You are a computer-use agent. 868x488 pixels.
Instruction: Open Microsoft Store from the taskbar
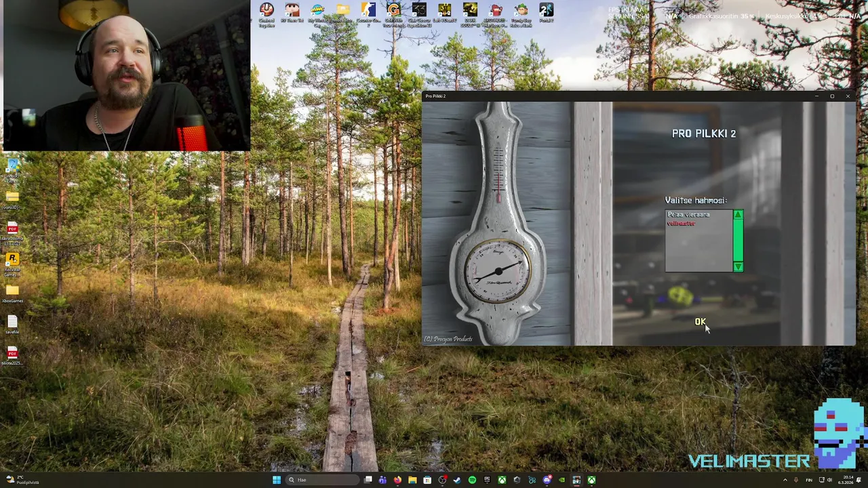pyautogui.click(x=427, y=480)
